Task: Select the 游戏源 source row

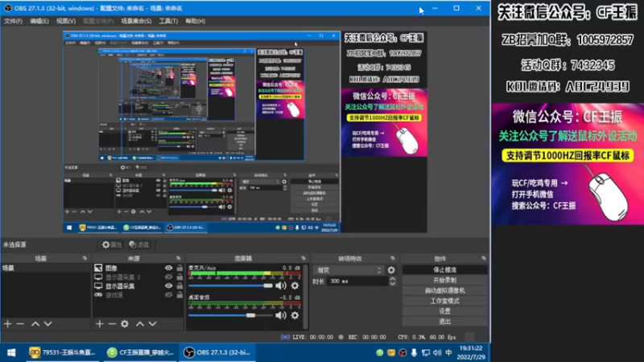Action: [138, 295]
